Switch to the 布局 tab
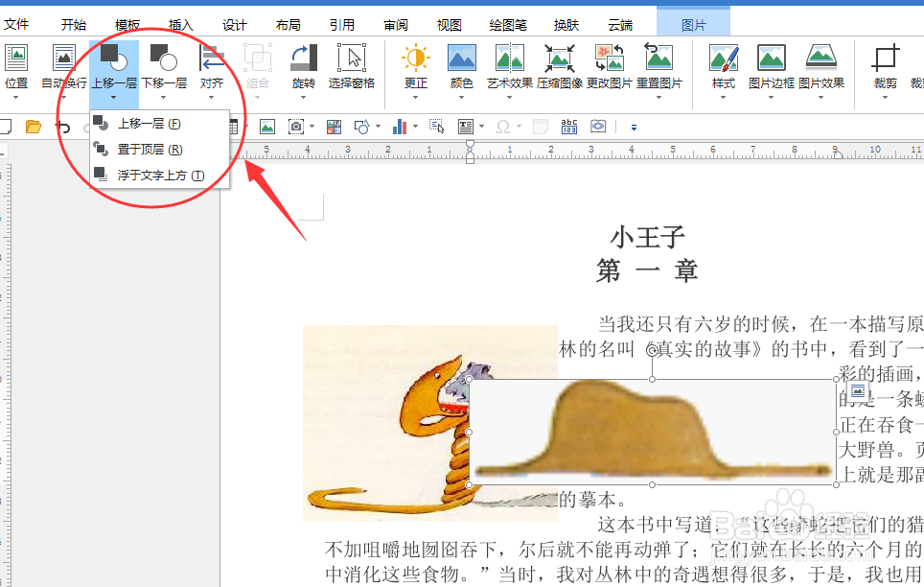The width and height of the screenshot is (924, 587). (x=289, y=25)
